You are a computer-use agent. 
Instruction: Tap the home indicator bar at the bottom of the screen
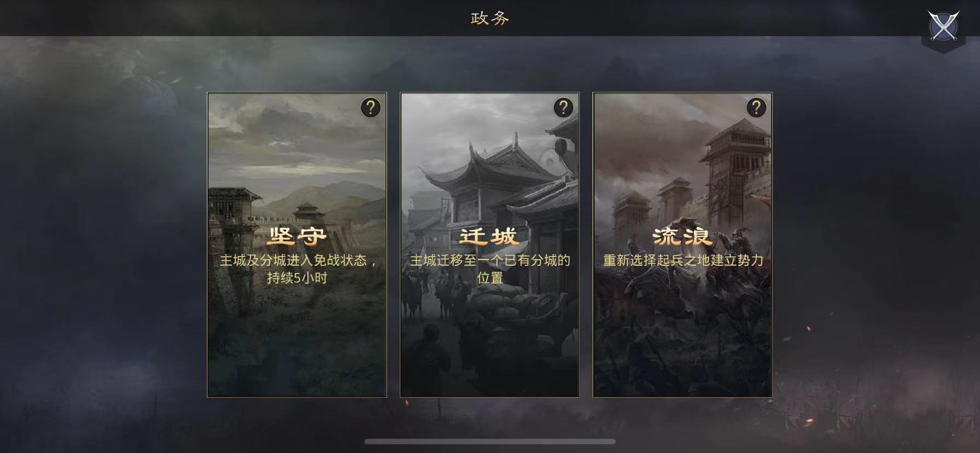490,442
